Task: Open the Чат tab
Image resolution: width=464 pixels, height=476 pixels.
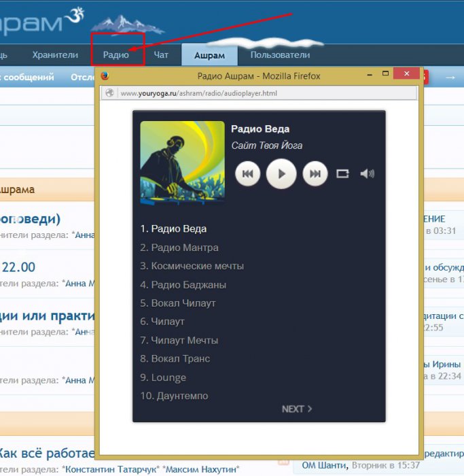Action: tap(161, 55)
